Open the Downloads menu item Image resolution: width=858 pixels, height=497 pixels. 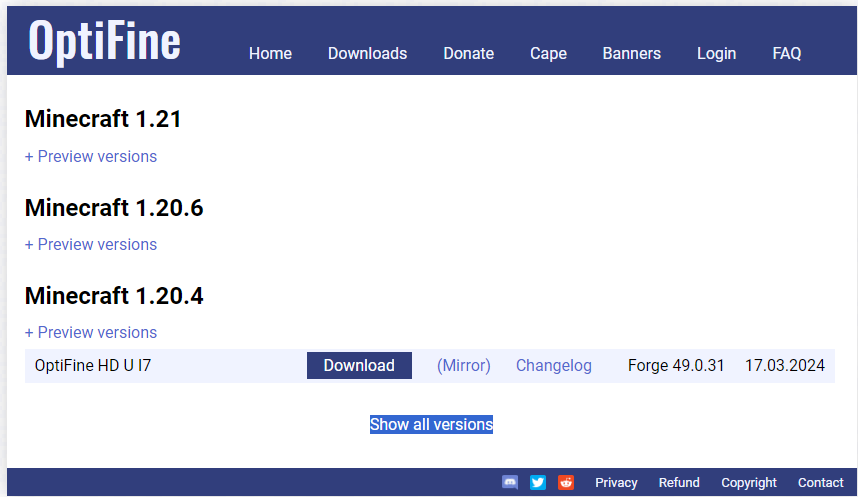coord(367,54)
